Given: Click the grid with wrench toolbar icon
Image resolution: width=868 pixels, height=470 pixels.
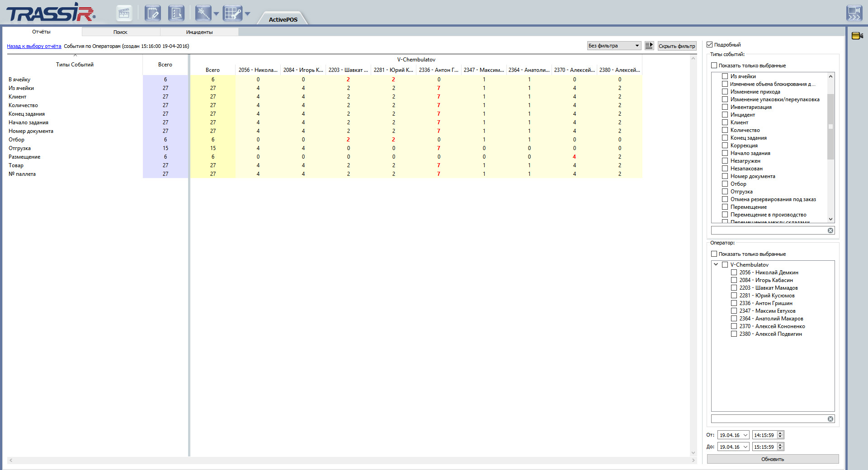Looking at the screenshot, I should click(x=232, y=14).
